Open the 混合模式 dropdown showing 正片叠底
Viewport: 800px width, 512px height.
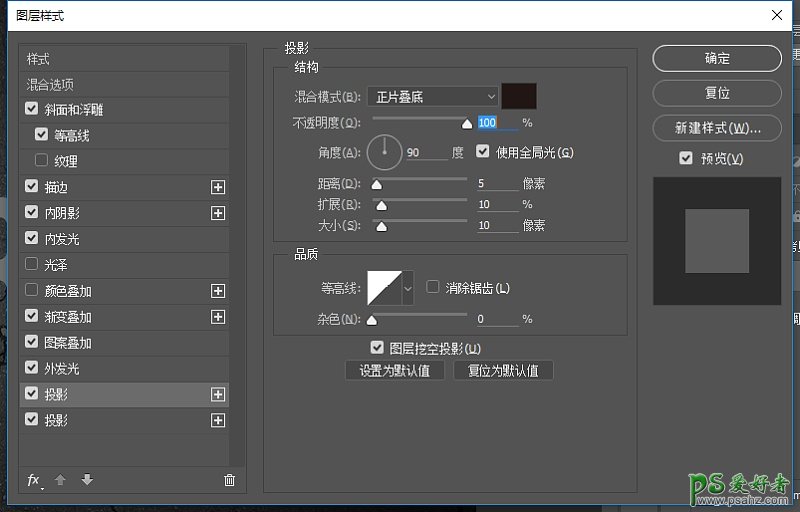(432, 97)
